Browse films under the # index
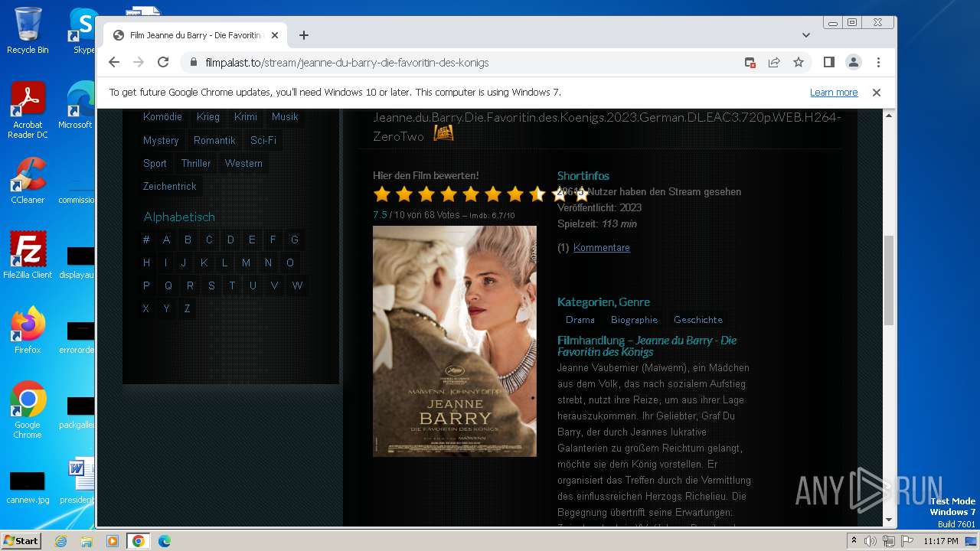Image resolution: width=980 pixels, height=551 pixels. [x=146, y=240]
